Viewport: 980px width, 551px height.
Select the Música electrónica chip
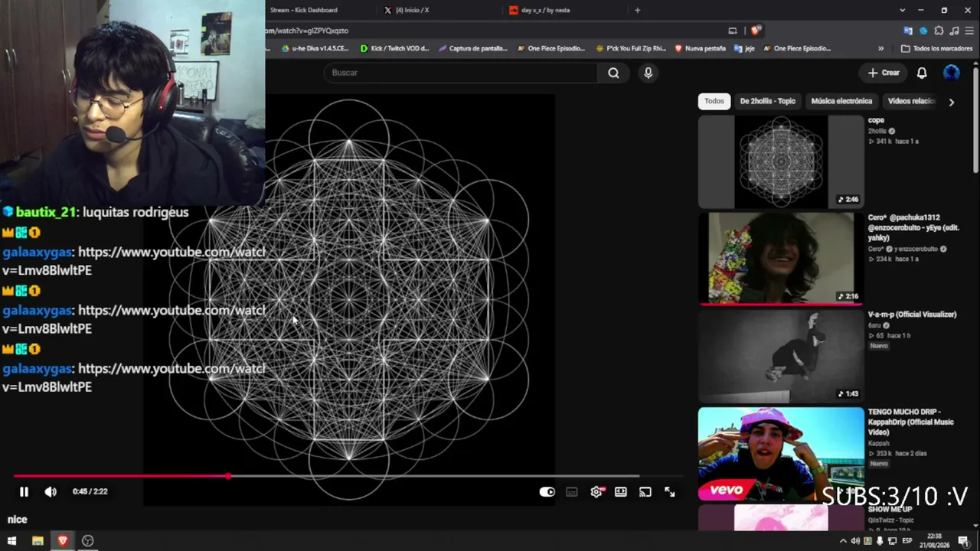(x=841, y=101)
